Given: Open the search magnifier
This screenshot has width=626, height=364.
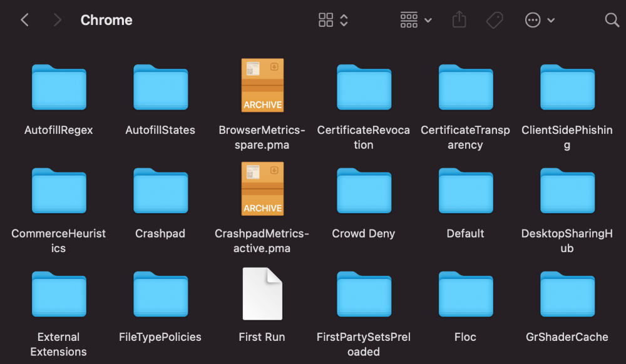Looking at the screenshot, I should tap(612, 20).
